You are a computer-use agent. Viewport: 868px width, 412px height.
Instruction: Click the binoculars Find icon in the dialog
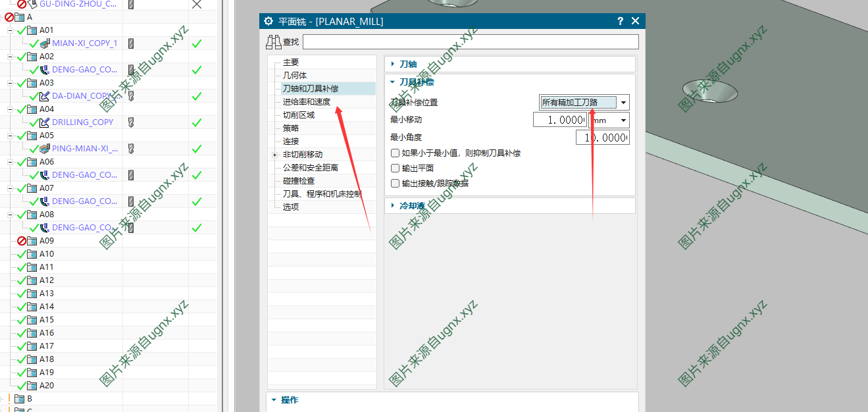pyautogui.click(x=275, y=41)
